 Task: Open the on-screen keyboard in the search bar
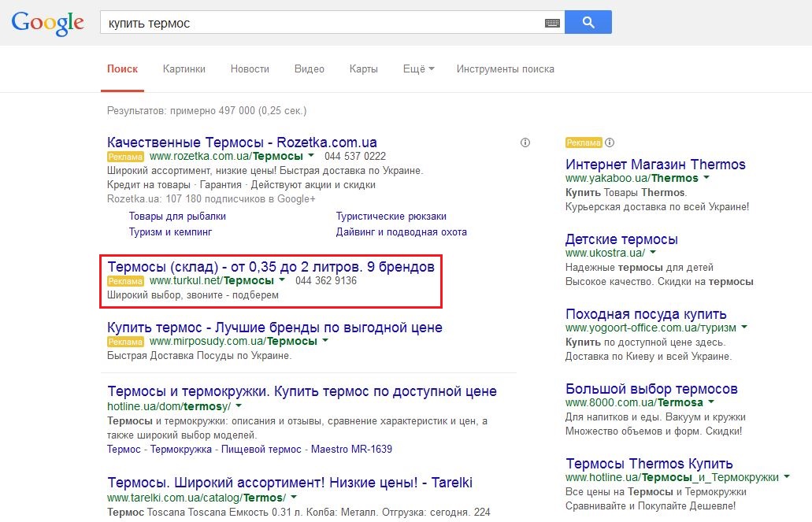click(554, 22)
